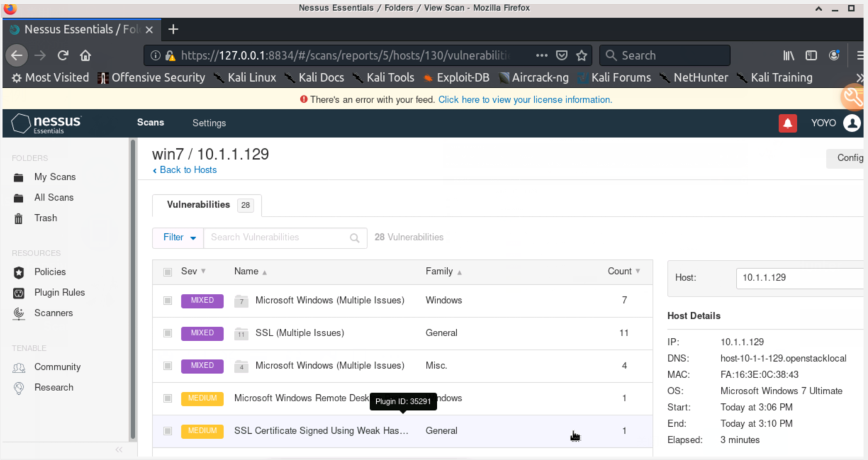The width and height of the screenshot is (868, 460).
Task: Click the search magnifier in Search Vulnerabilities
Action: point(354,238)
